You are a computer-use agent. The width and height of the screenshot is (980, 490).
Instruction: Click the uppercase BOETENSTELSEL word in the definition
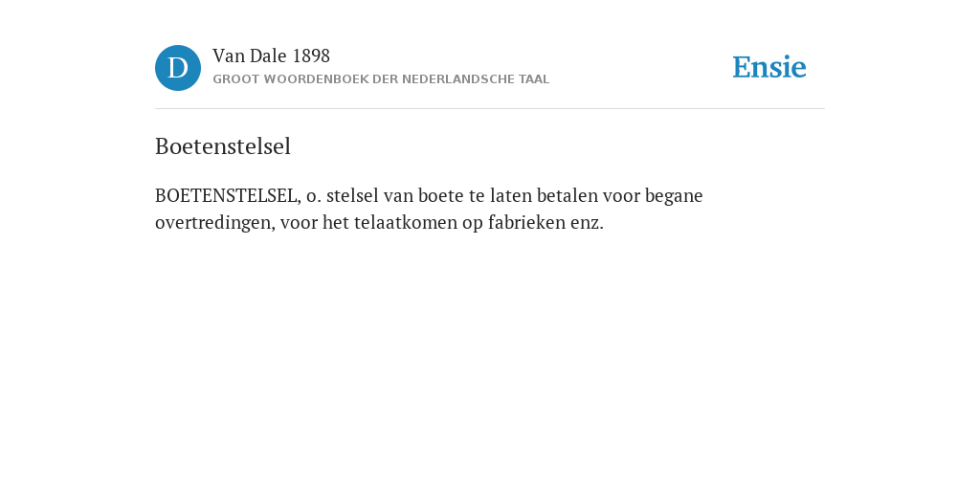click(228, 196)
